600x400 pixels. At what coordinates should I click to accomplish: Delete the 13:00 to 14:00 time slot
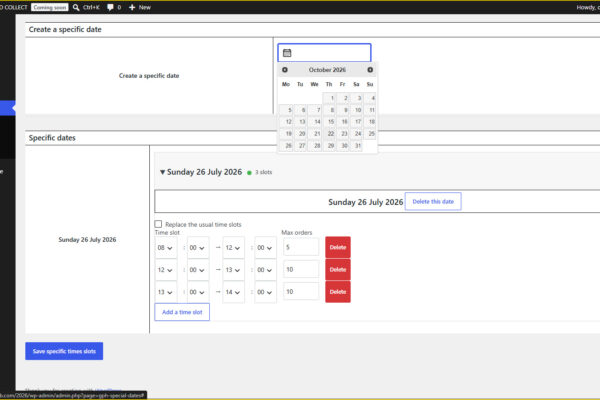click(338, 292)
